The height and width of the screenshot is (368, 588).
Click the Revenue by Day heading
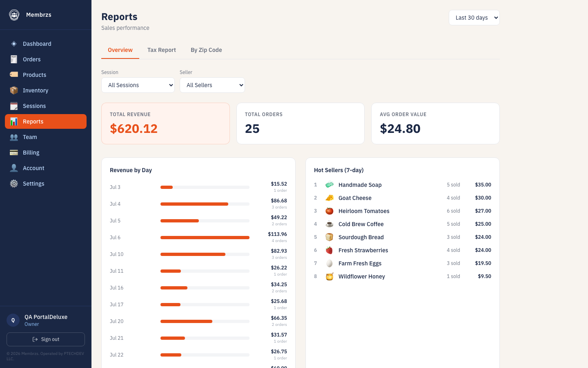point(131,170)
